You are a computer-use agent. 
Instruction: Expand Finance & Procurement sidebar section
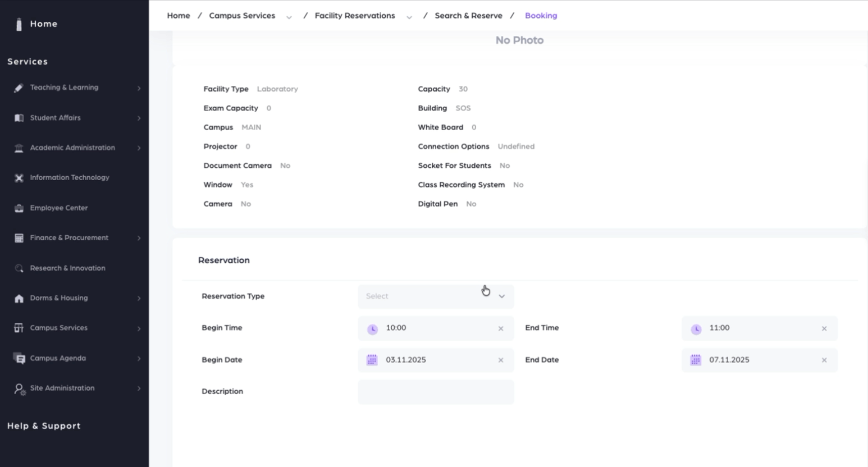[x=69, y=238]
